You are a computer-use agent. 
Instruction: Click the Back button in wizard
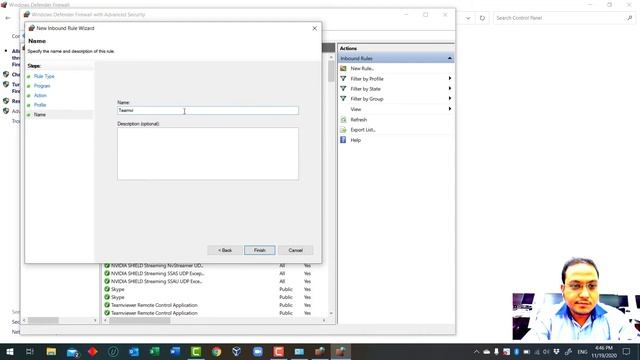[x=224, y=250]
